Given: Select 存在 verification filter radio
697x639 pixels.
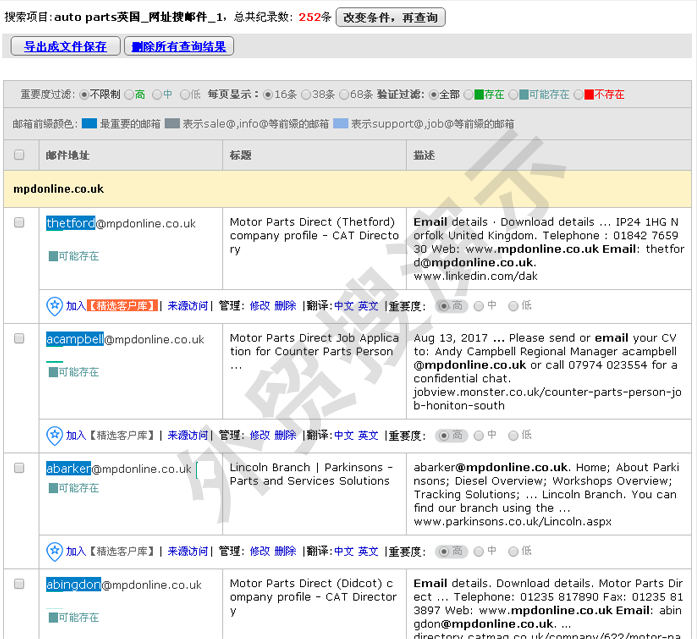Looking at the screenshot, I should point(469,95).
